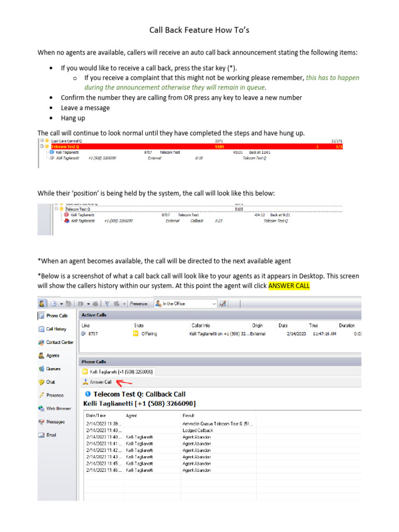Open Contact Center in the sidebar
This screenshot has height=532, width=399.
[x=56, y=342]
